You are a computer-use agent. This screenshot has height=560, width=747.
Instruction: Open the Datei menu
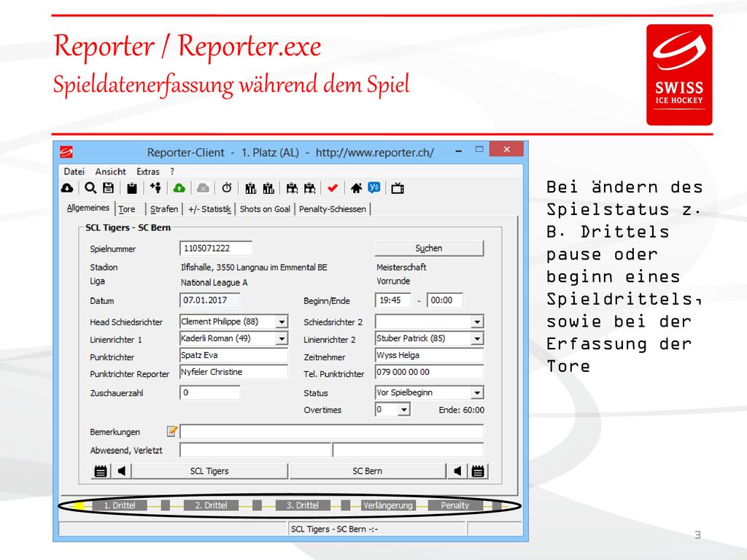[74, 171]
